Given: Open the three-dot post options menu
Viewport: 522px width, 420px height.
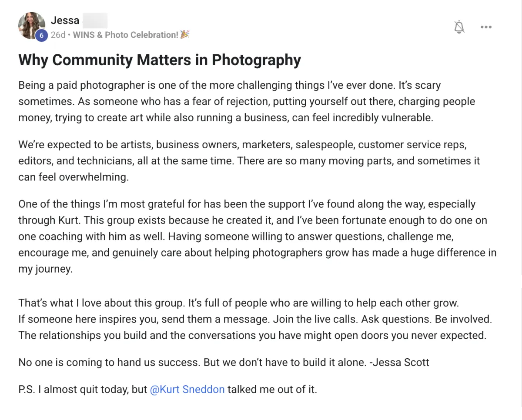Looking at the screenshot, I should (486, 27).
